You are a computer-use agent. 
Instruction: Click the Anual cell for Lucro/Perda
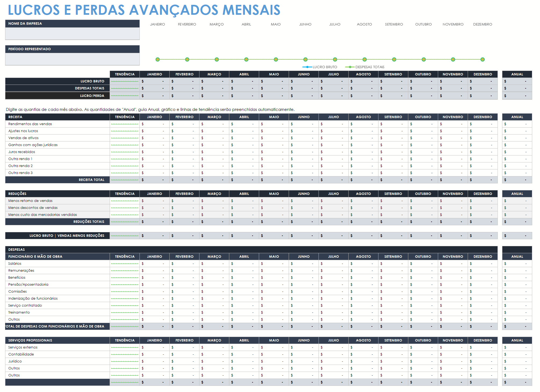pos(517,96)
